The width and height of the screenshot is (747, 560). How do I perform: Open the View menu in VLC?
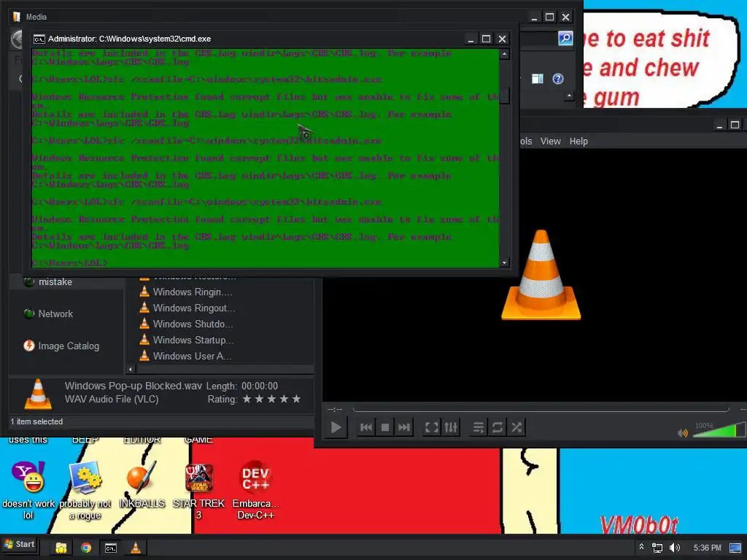pos(550,141)
